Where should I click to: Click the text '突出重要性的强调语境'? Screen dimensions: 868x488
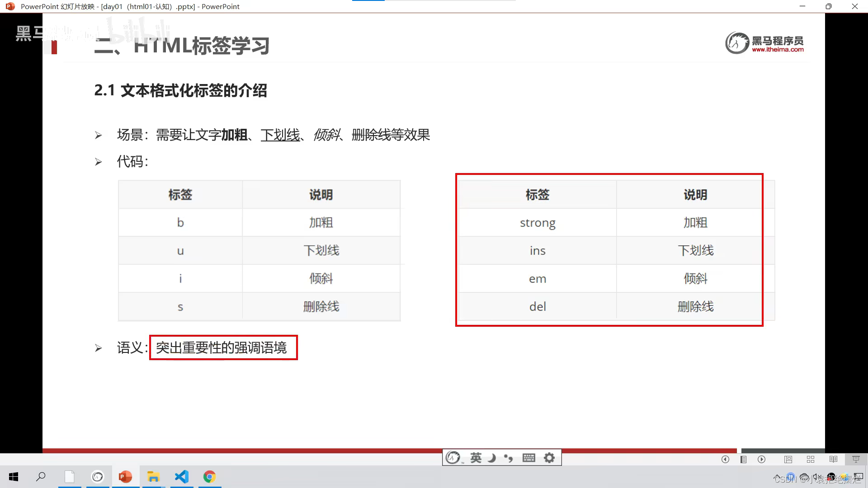(x=221, y=347)
